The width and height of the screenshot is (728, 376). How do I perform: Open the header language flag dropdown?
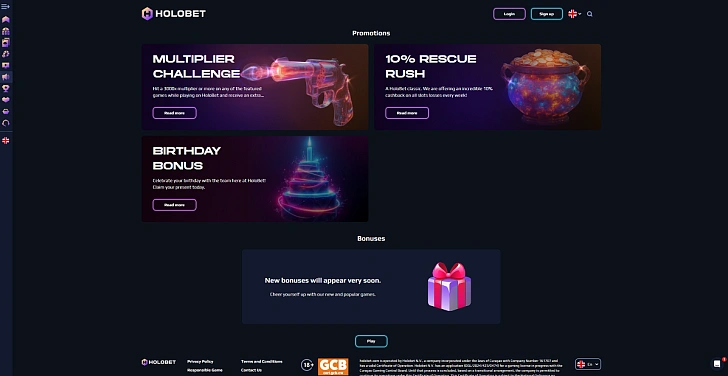(x=575, y=14)
